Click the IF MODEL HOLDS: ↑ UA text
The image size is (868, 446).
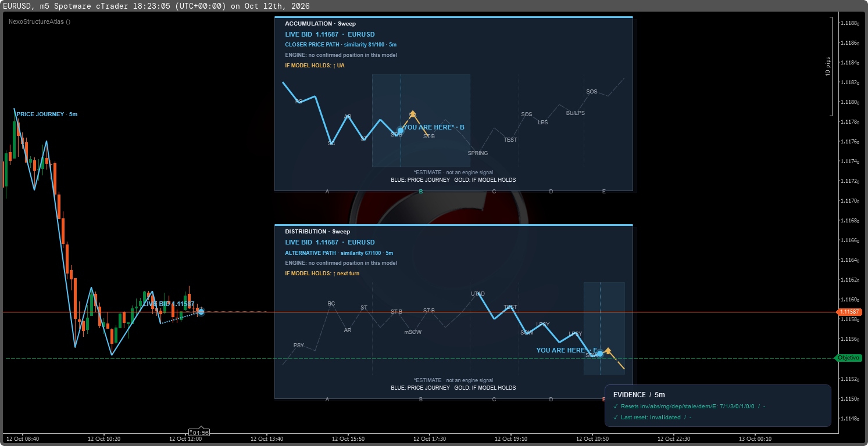315,66
